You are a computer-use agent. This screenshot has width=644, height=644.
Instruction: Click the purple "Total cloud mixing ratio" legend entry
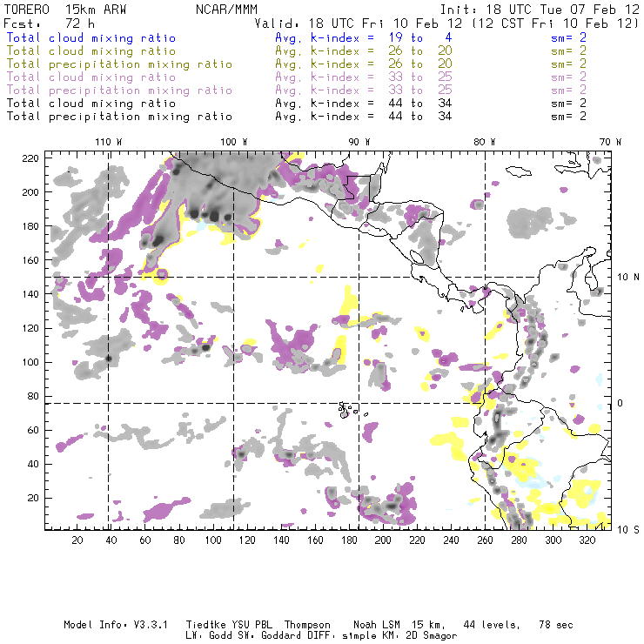click(91, 77)
